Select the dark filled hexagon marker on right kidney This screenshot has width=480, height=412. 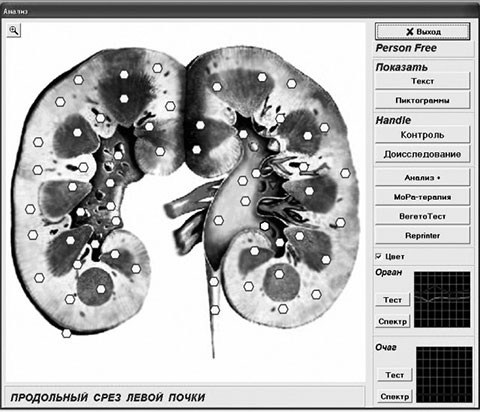(x=264, y=226)
